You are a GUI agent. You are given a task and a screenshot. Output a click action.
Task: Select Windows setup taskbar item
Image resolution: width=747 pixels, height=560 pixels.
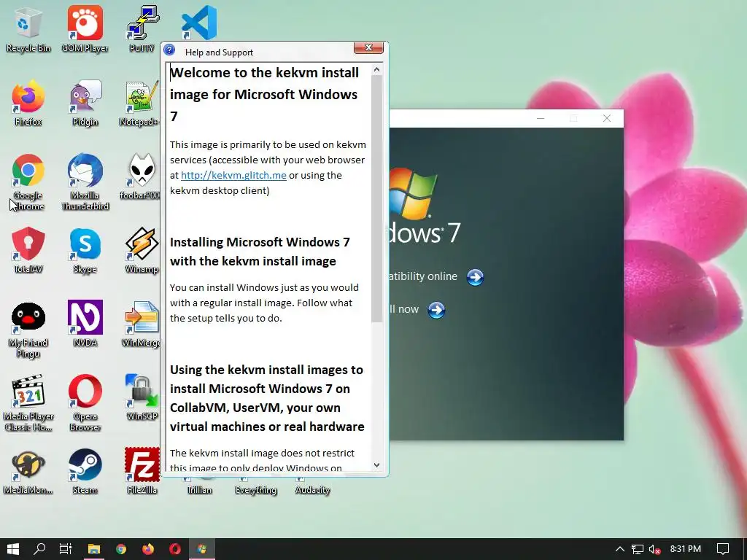202,549
